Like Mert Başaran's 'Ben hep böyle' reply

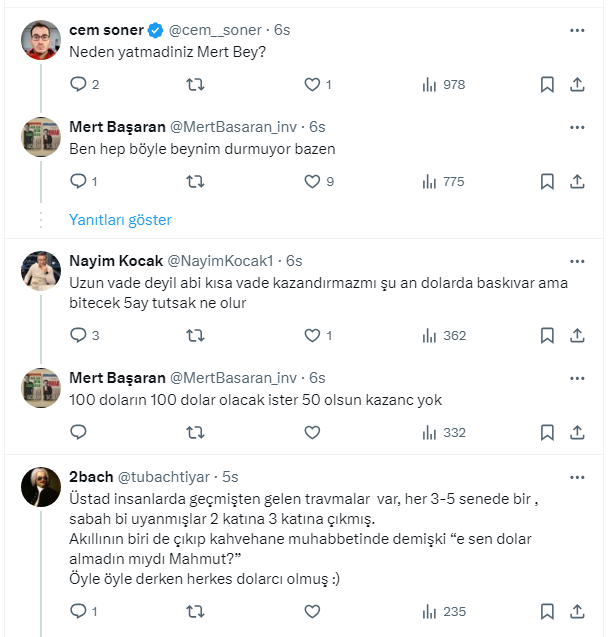[x=312, y=182]
